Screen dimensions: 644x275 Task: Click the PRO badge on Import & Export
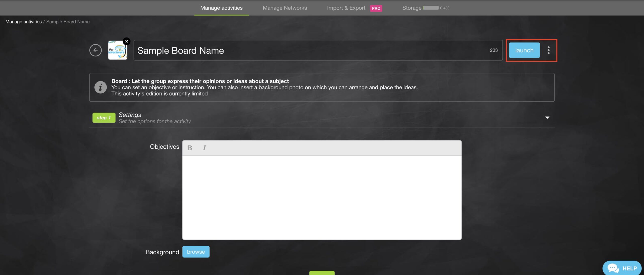[376, 7]
